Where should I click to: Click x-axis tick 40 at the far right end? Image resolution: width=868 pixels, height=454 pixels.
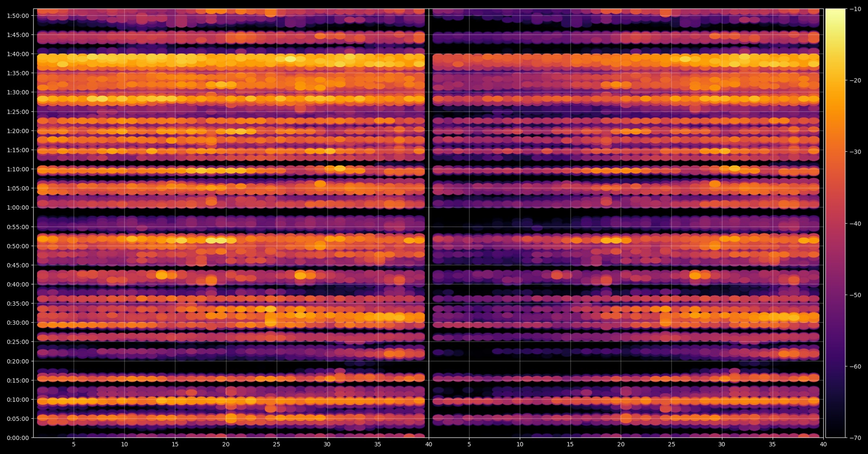(x=823, y=445)
